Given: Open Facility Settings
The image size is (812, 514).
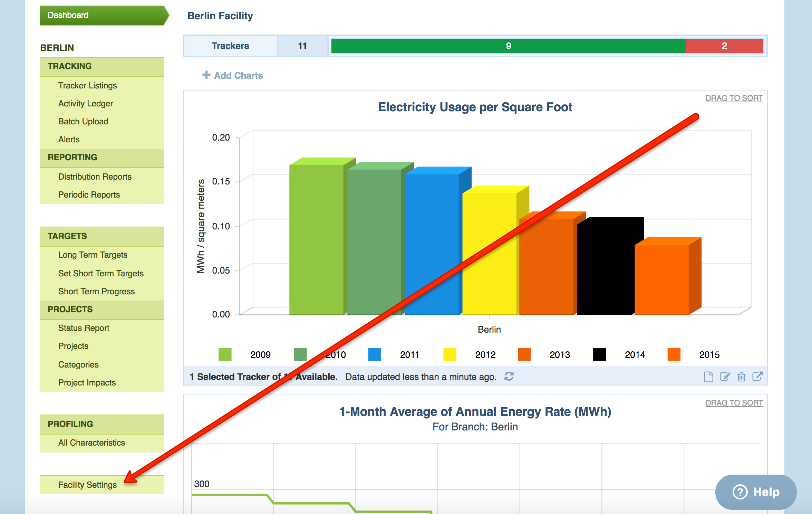Looking at the screenshot, I should click(87, 485).
